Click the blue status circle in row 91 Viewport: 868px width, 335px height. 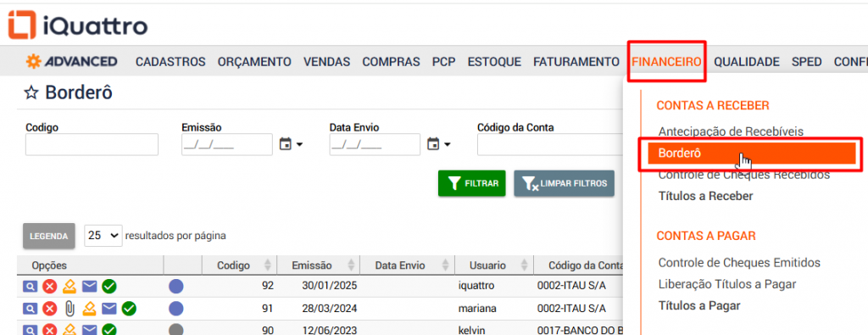(176, 309)
